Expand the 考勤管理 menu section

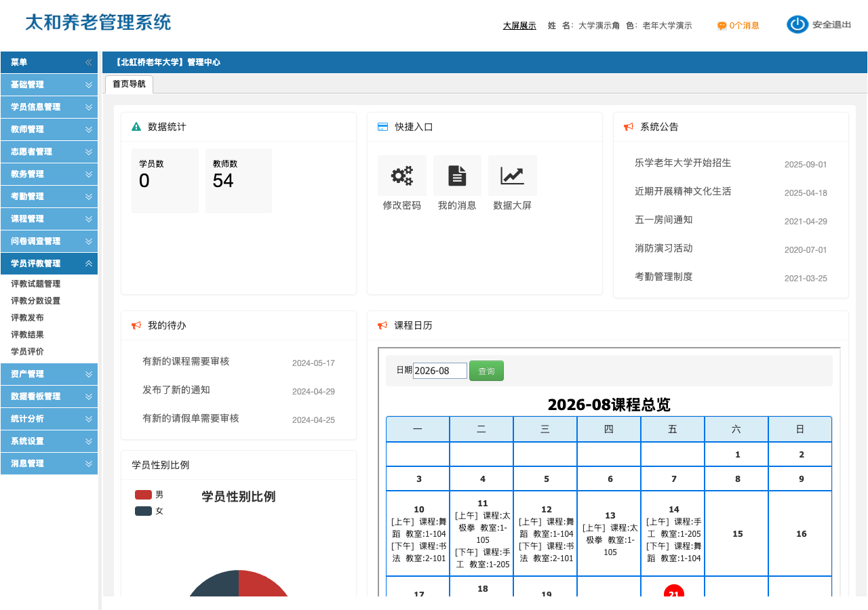click(x=49, y=197)
